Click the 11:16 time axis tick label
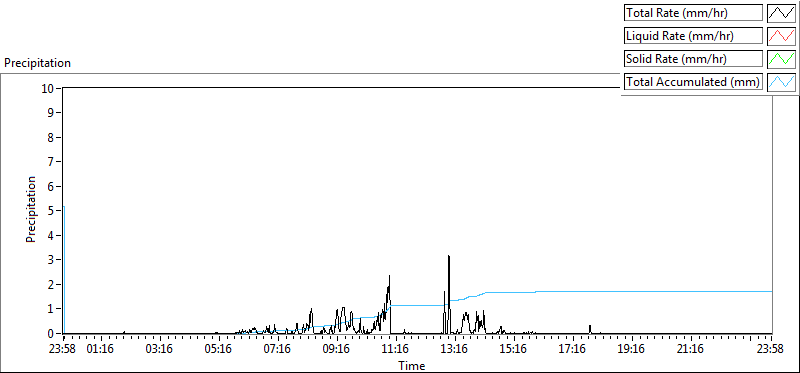This screenshot has height=373, width=800. coord(395,349)
